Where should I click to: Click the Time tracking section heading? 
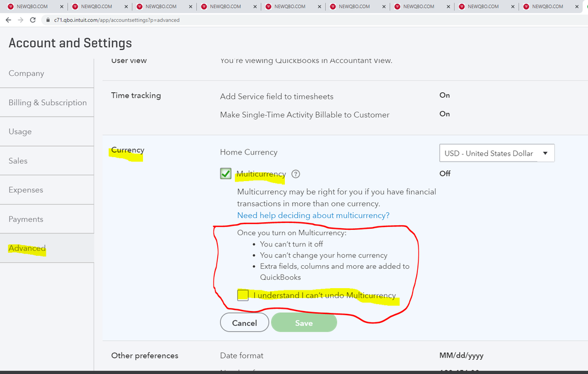136,96
